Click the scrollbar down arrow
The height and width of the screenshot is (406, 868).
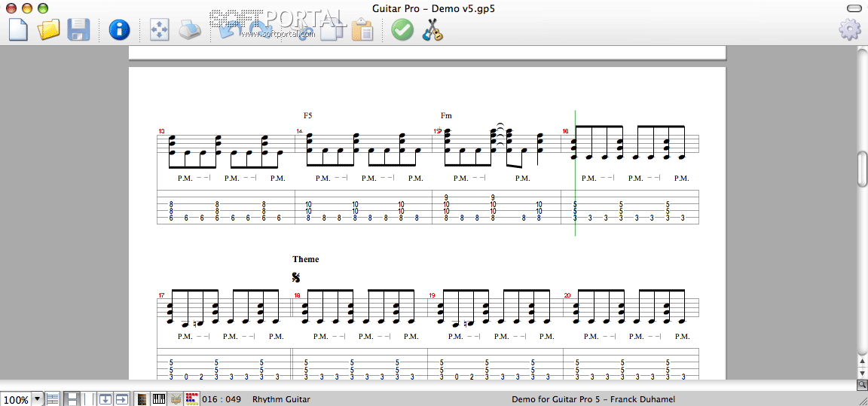pyautogui.click(x=863, y=374)
